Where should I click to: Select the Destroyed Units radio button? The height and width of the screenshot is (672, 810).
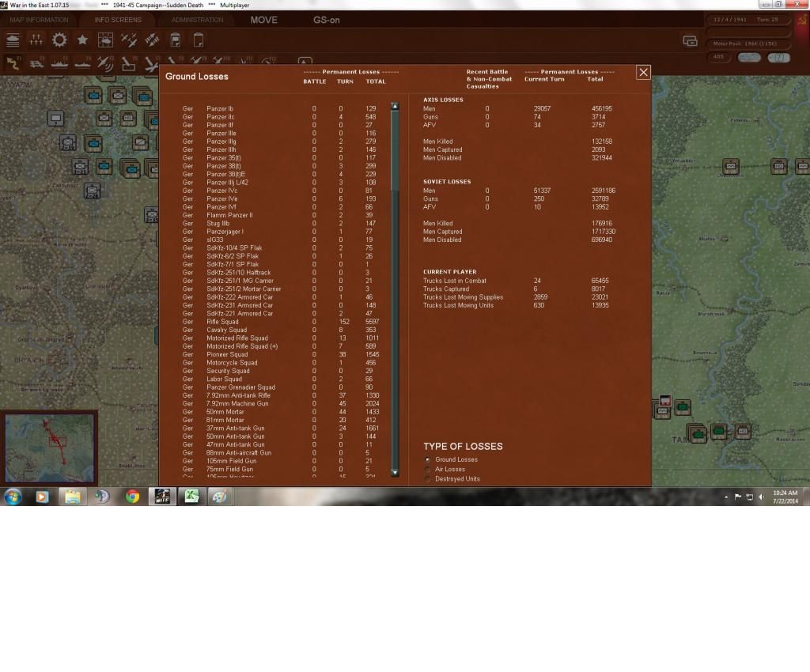pyautogui.click(x=428, y=479)
